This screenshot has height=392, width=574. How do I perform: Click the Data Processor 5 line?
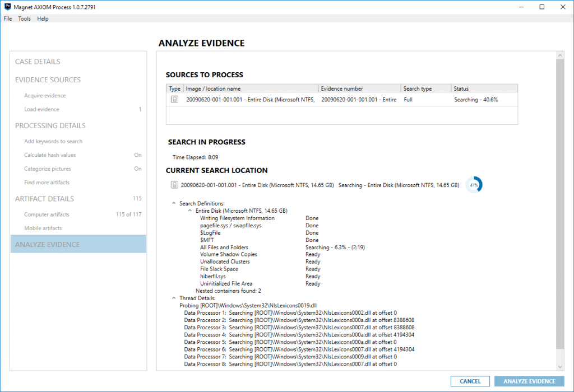(x=290, y=342)
